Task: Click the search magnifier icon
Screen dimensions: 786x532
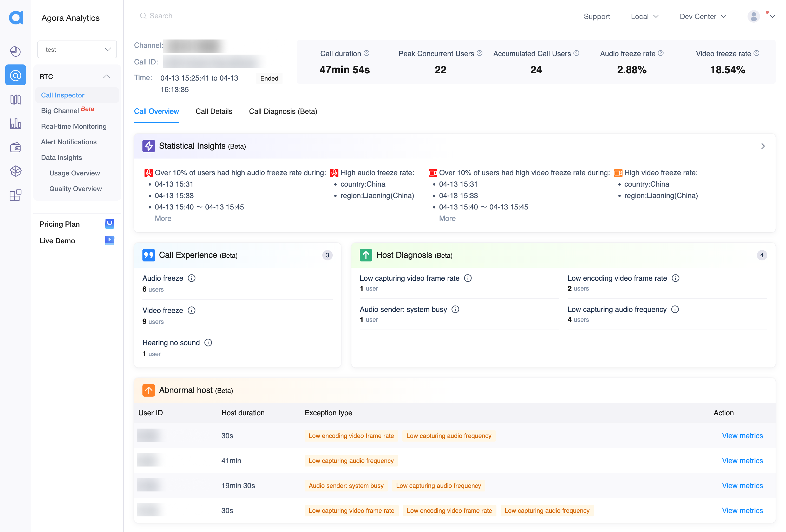Action: (x=143, y=16)
